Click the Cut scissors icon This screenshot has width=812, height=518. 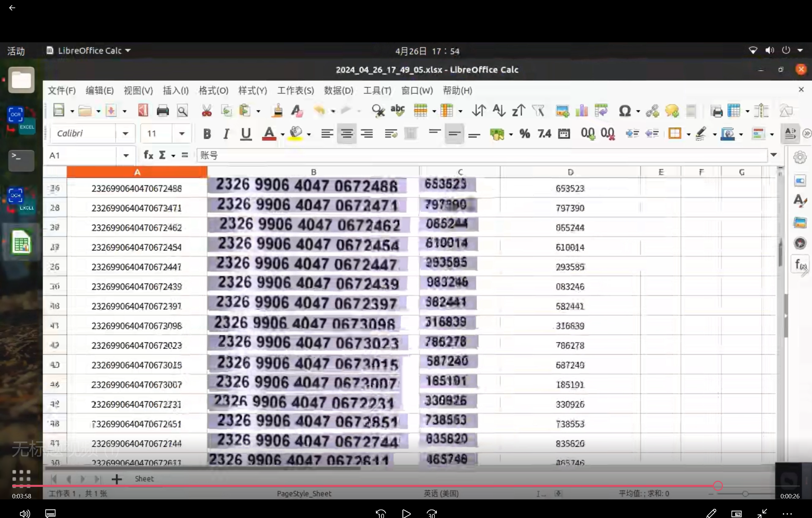tap(206, 111)
